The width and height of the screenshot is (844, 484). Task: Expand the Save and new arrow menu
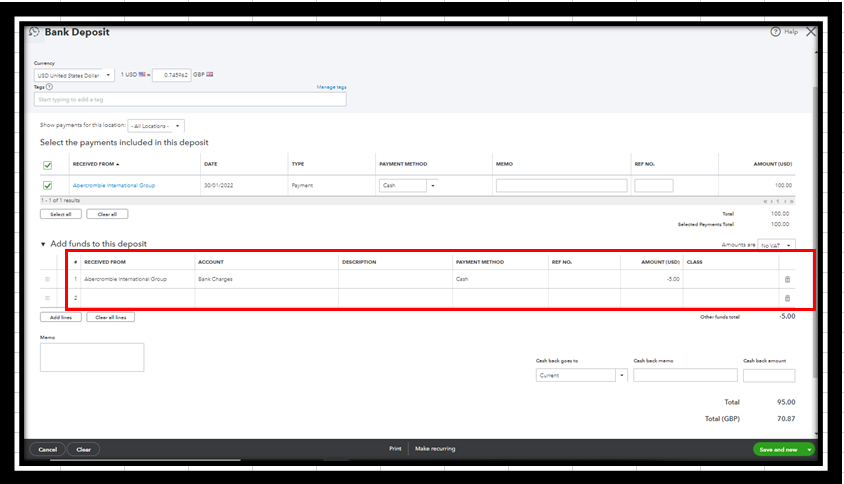pos(809,449)
